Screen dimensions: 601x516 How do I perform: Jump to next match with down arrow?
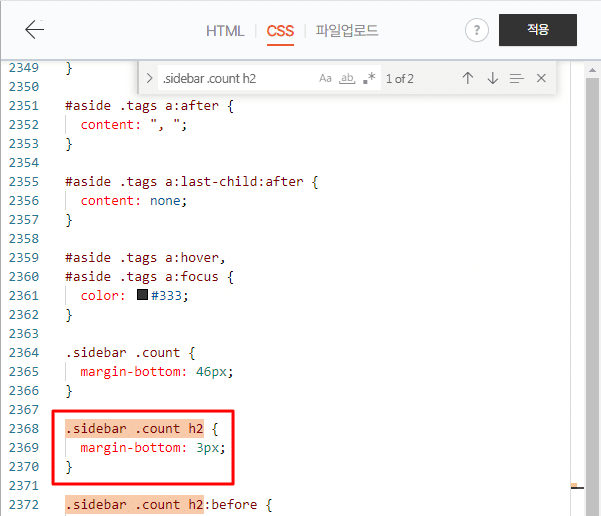pos(493,78)
